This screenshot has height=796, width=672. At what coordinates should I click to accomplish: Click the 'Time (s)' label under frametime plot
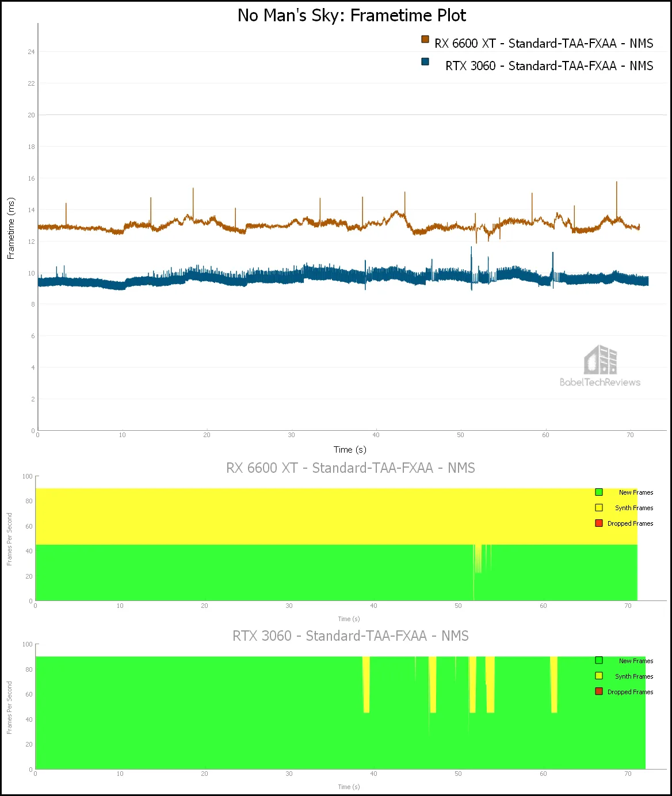point(350,450)
